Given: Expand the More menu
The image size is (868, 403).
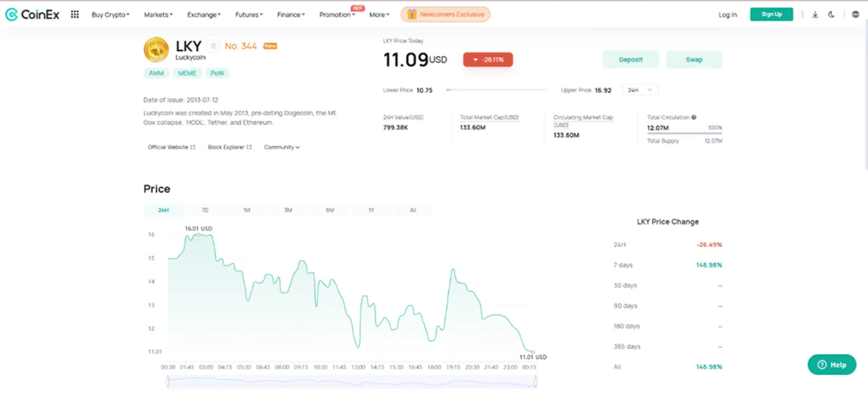Looking at the screenshot, I should coord(379,15).
